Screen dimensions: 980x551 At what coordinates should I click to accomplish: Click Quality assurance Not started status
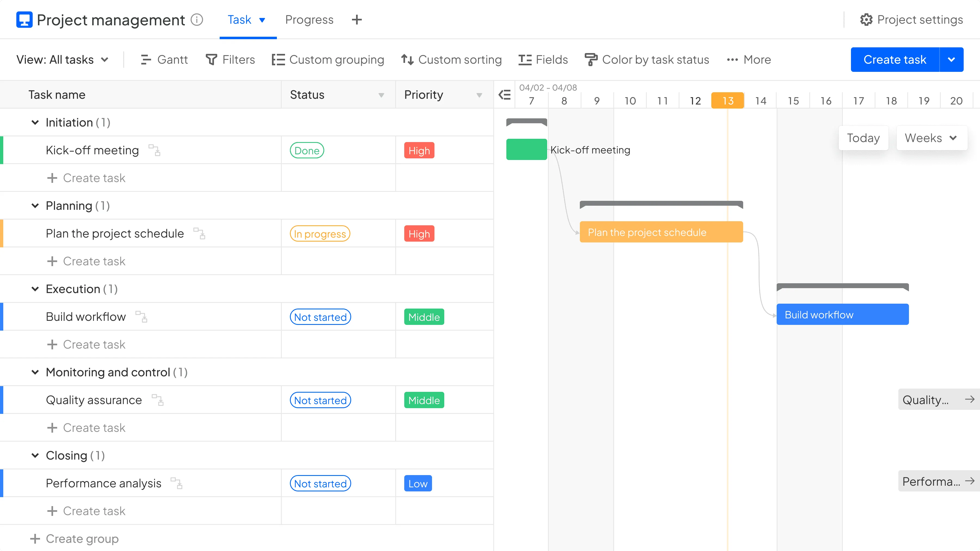pos(320,400)
